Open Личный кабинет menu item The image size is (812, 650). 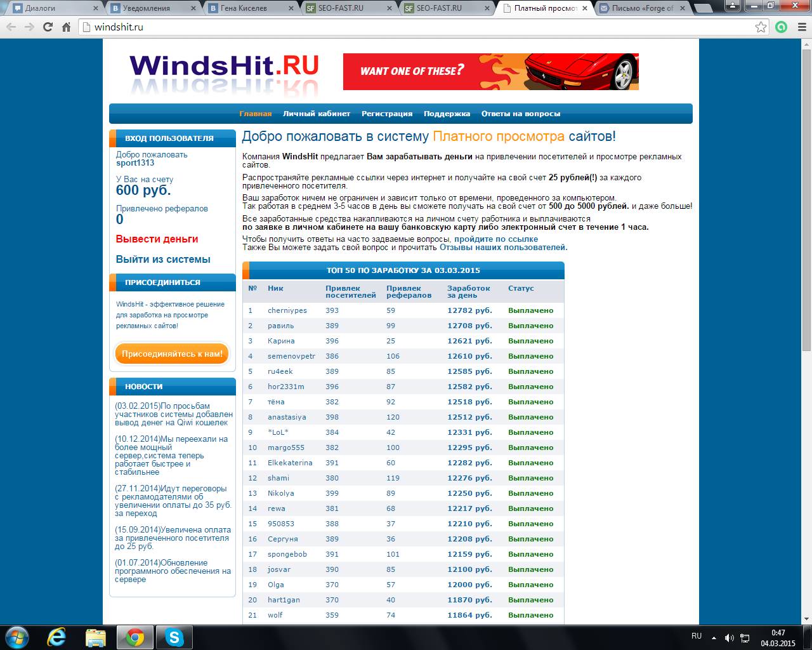(317, 114)
